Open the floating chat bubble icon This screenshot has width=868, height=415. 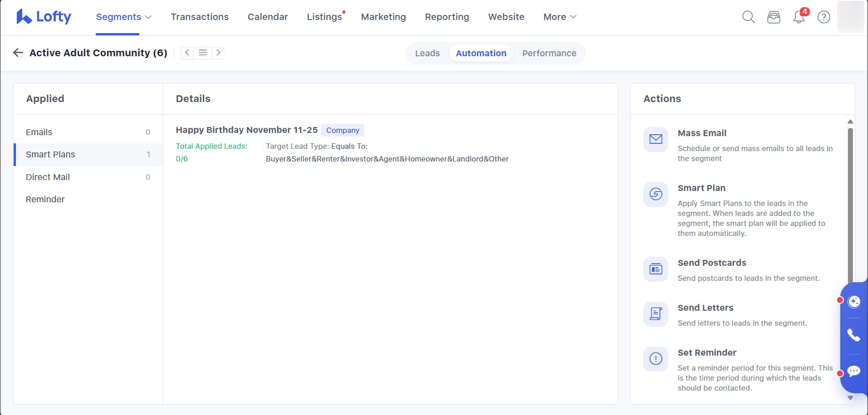coord(853,371)
